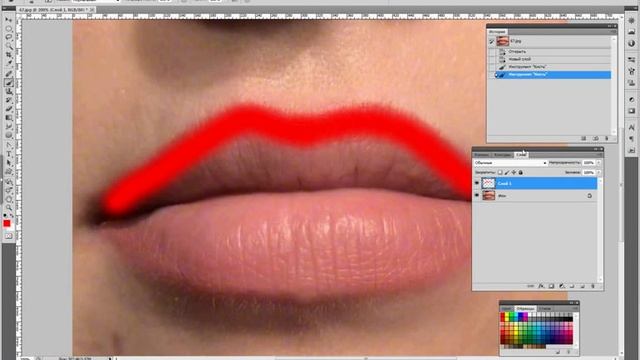Select the Crop tool
The height and width of the screenshot is (360, 640).
[x=8, y=55]
